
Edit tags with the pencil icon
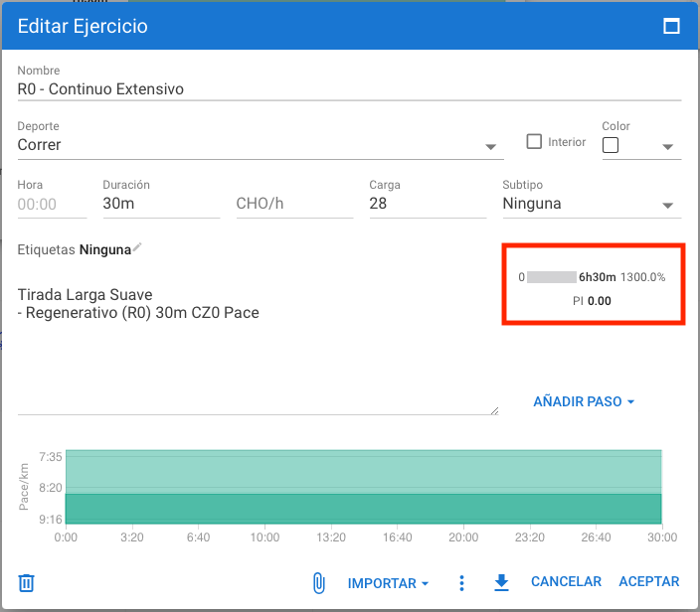[138, 247]
